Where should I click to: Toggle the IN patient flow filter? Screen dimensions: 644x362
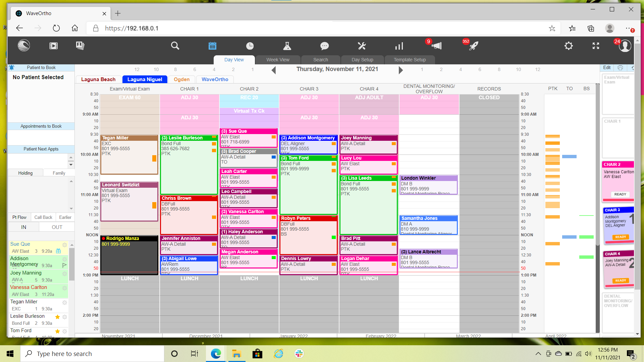[23, 227]
